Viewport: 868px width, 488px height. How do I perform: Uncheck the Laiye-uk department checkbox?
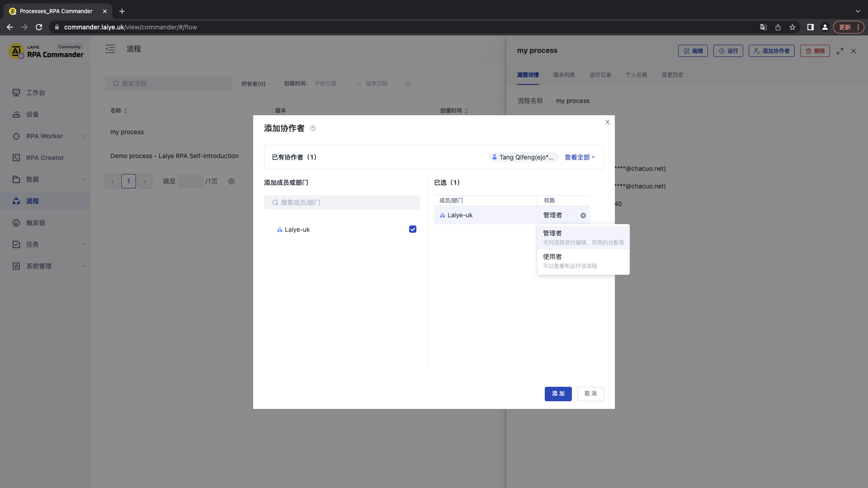click(x=413, y=230)
